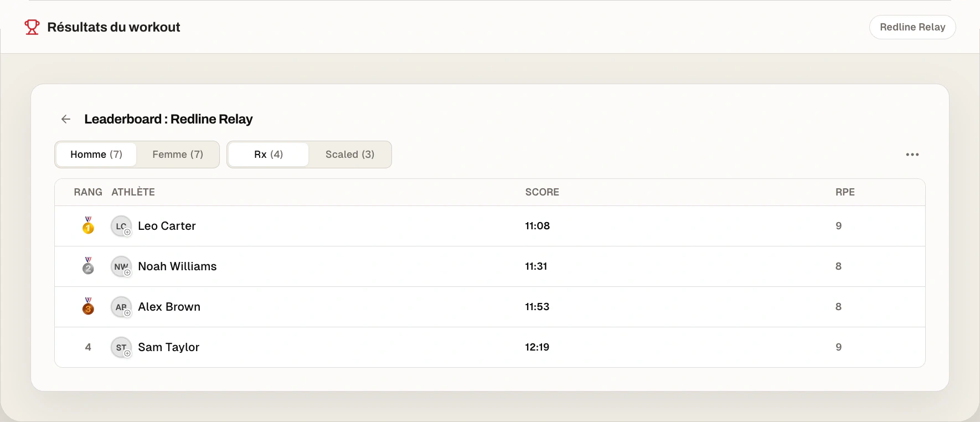The height and width of the screenshot is (422, 980).
Task: Open Noah Williams' result row
Action: point(490,266)
